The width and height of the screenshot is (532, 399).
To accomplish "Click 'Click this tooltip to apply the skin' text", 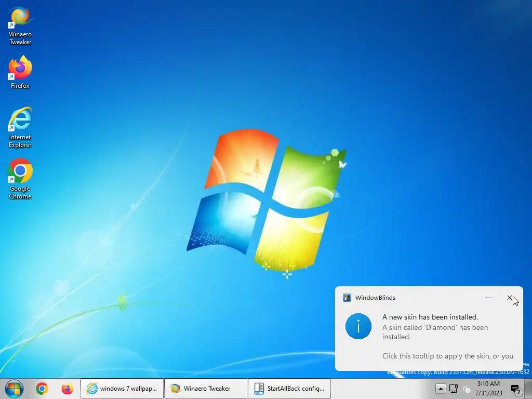I will pyautogui.click(x=447, y=356).
